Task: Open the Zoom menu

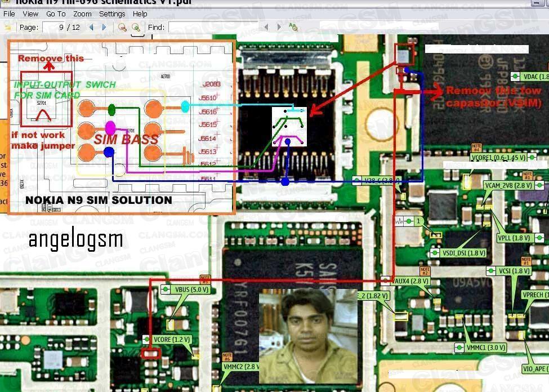Action: (82, 14)
